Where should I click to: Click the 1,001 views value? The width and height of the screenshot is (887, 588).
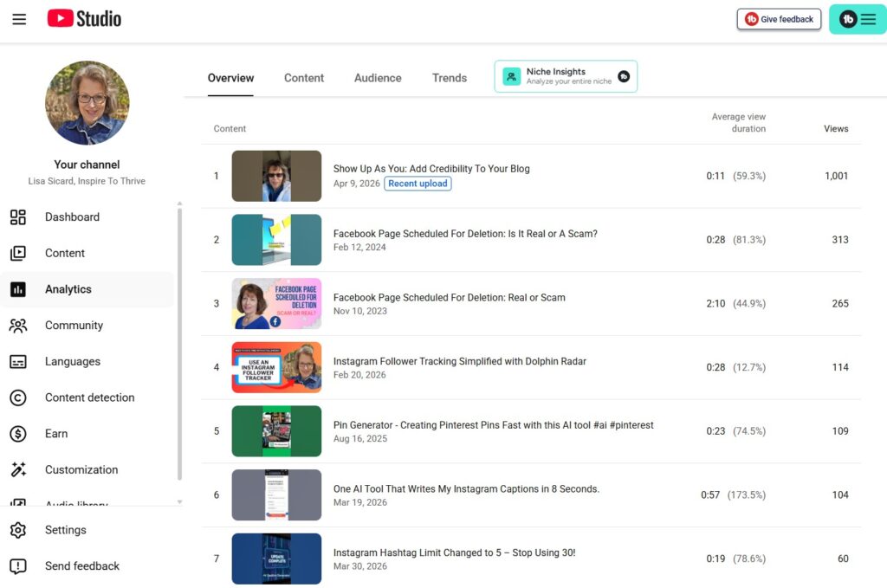[836, 176]
